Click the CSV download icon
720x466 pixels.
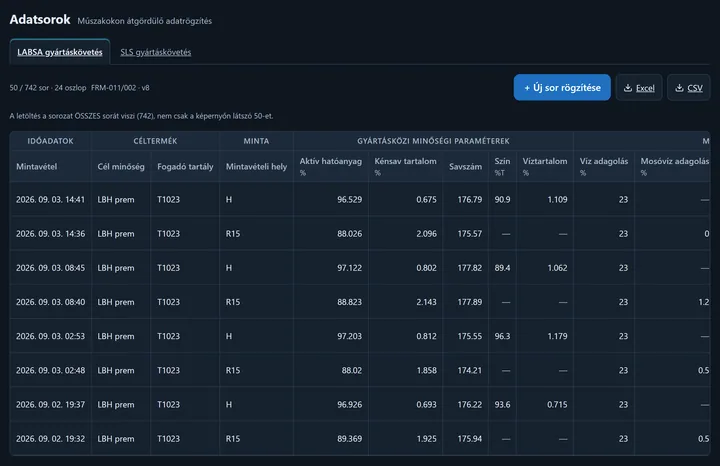click(679, 88)
